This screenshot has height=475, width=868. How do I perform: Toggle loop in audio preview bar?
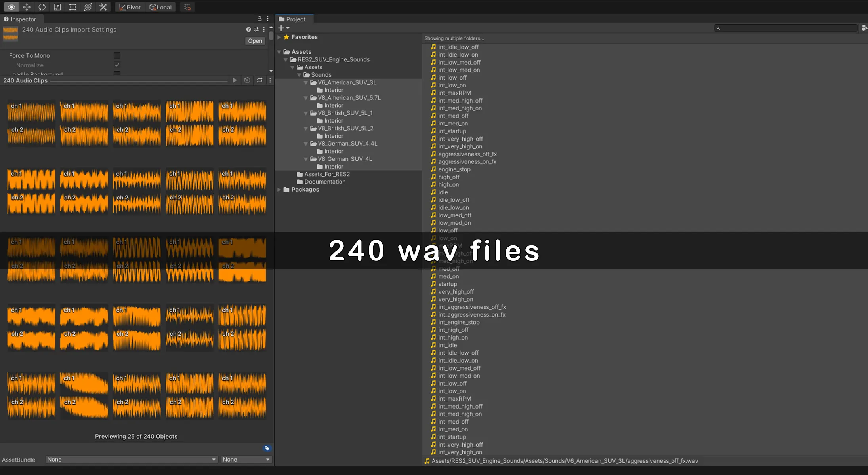pos(259,80)
